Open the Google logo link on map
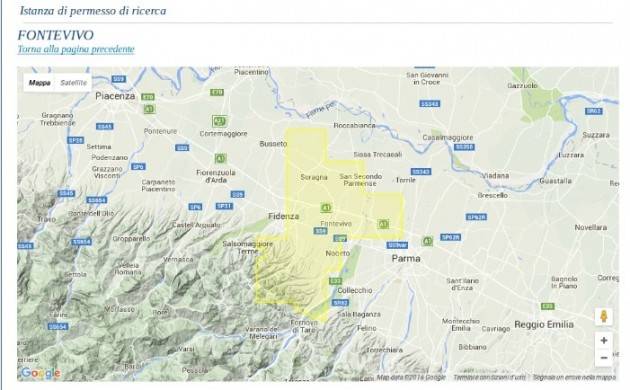This screenshot has height=390, width=630. tap(41, 373)
